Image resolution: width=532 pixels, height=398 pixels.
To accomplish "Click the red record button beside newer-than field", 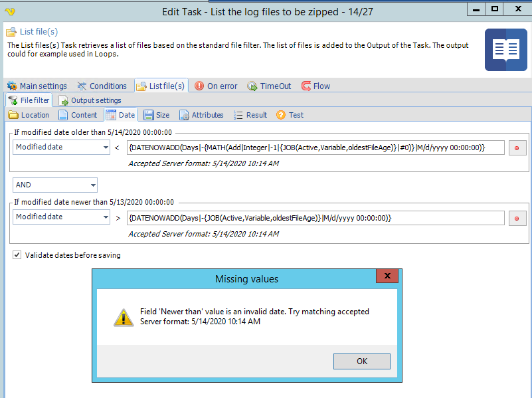I will click(517, 218).
